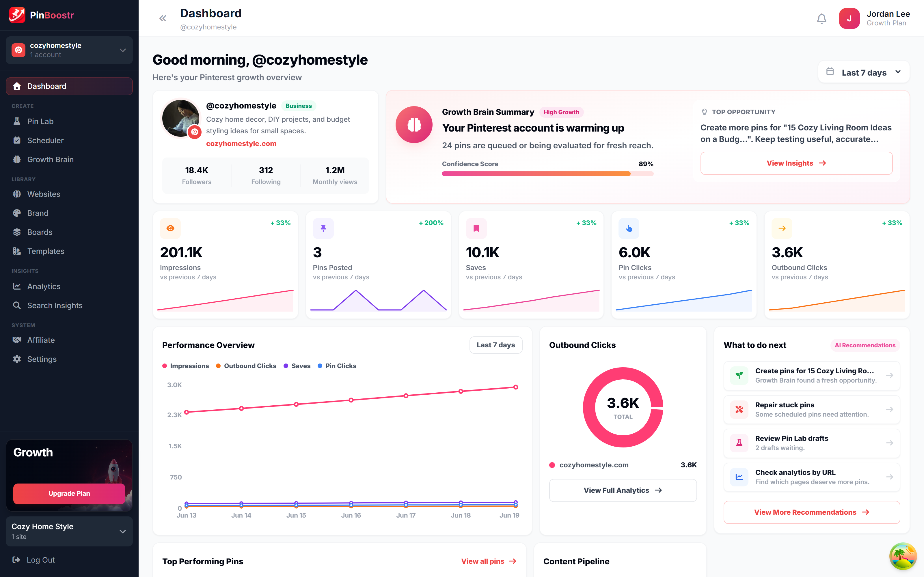Toggle Saves series in chart legend

[297, 366]
